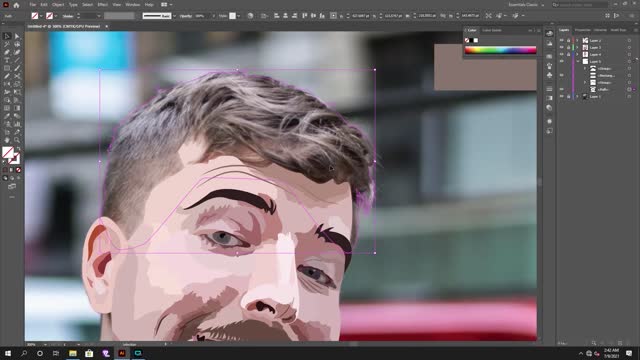Pick a color from the spectrum bar
This screenshot has width=640, height=360.
pyautogui.click(x=500, y=50)
